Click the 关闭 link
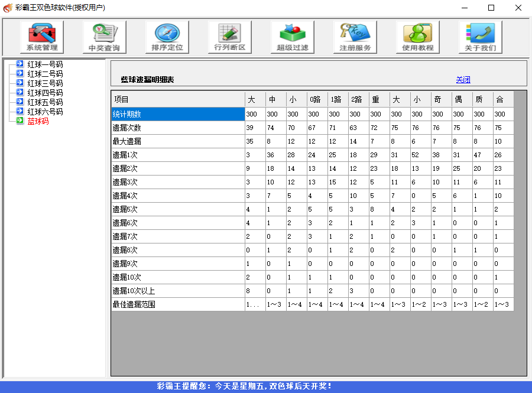The height and width of the screenshot is (393, 532). coord(463,80)
